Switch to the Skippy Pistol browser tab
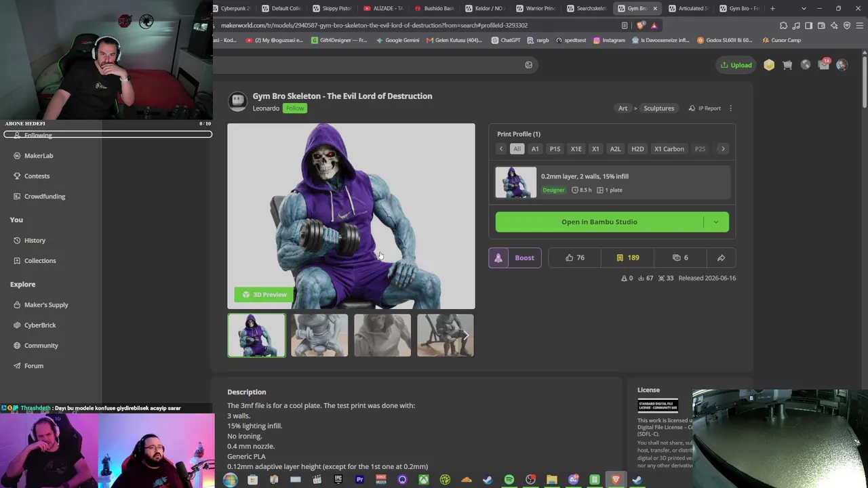 click(332, 8)
